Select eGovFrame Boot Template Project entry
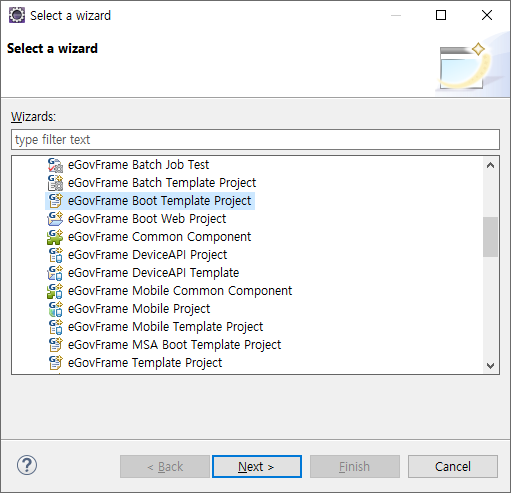 [x=150, y=201]
